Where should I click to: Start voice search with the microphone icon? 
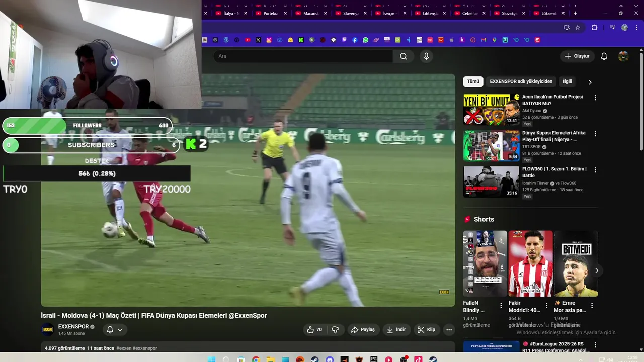coord(426,56)
